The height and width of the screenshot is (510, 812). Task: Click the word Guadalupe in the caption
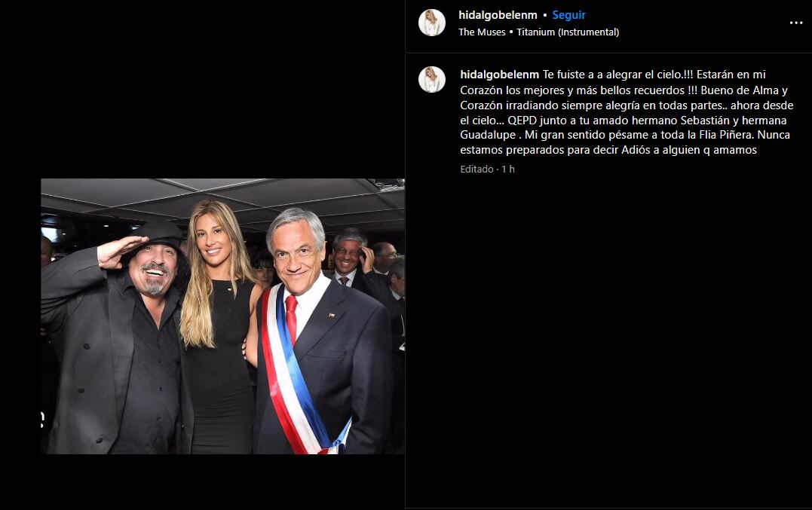[489, 135]
